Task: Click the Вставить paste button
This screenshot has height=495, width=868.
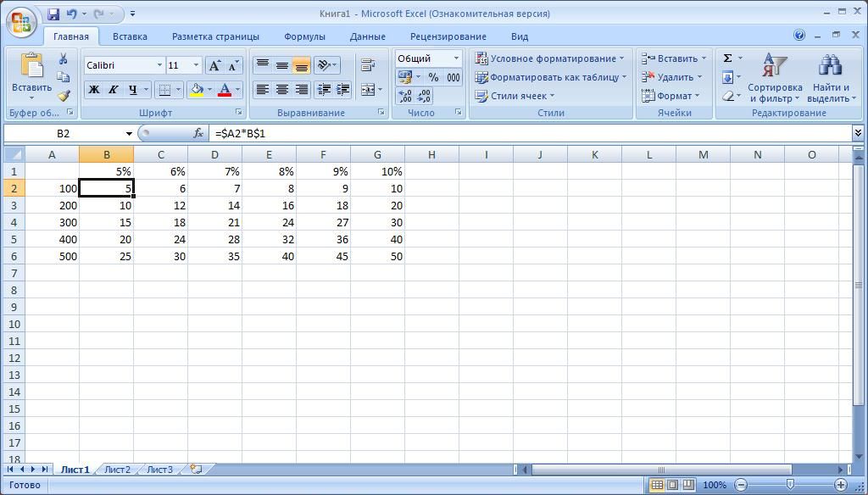Action: coord(31,77)
